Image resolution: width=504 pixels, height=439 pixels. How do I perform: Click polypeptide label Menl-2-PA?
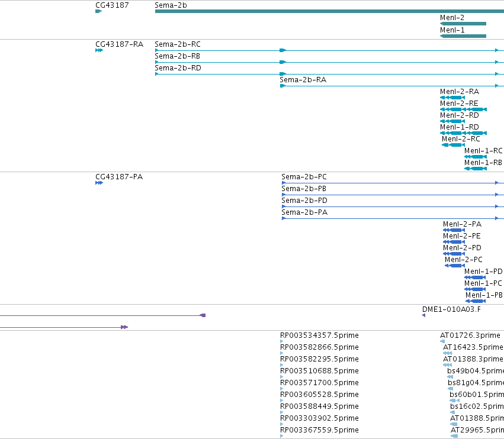[x=462, y=224]
